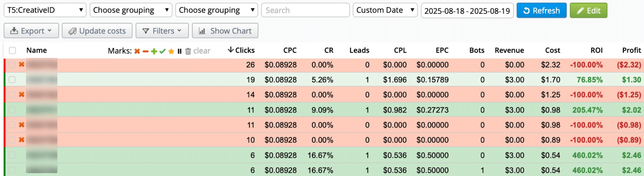This screenshot has height=176, width=644.
Task: Select the checkbox on the 205.47% ROI row
Action: click(x=12, y=110)
